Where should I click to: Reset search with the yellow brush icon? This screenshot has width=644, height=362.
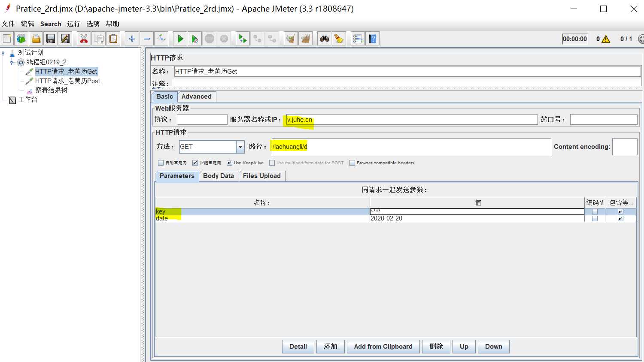coord(339,39)
